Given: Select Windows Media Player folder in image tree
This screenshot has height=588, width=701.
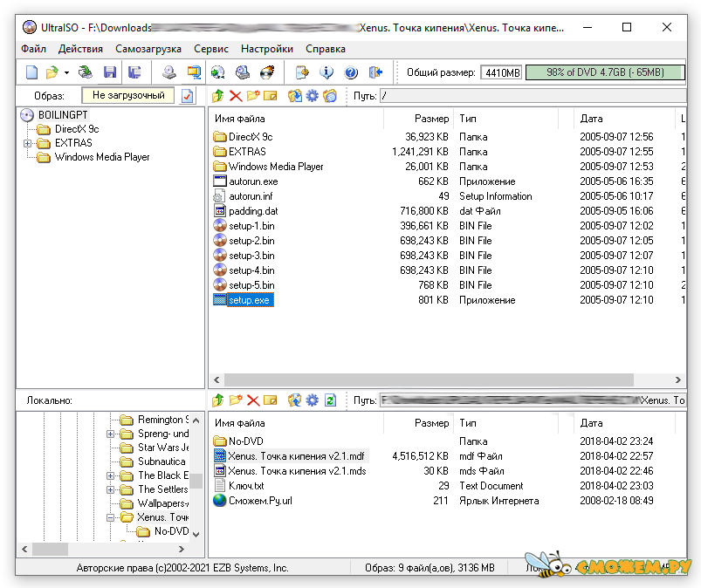Looking at the screenshot, I should coord(102,157).
